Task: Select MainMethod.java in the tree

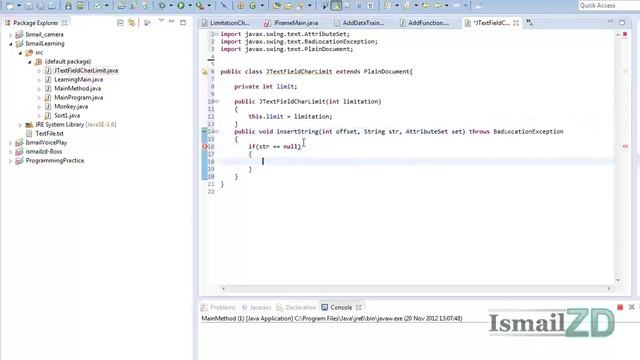Action: tap(73, 89)
